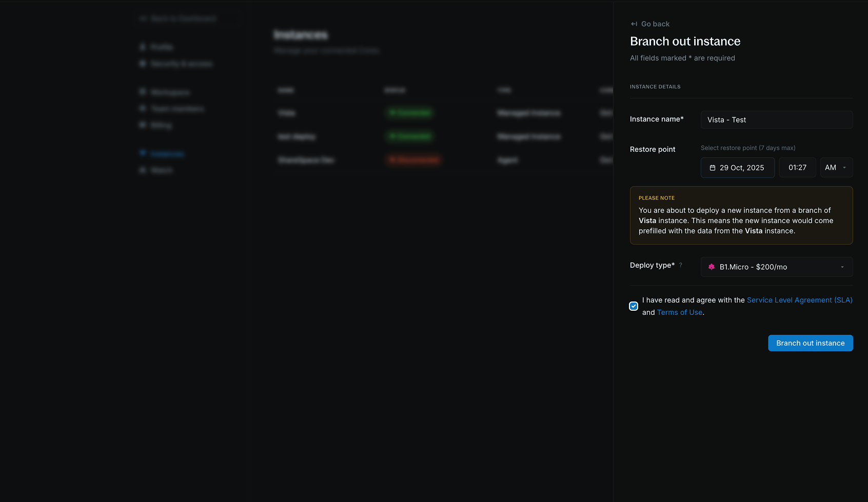Click the 01:27 time input field

tap(797, 167)
